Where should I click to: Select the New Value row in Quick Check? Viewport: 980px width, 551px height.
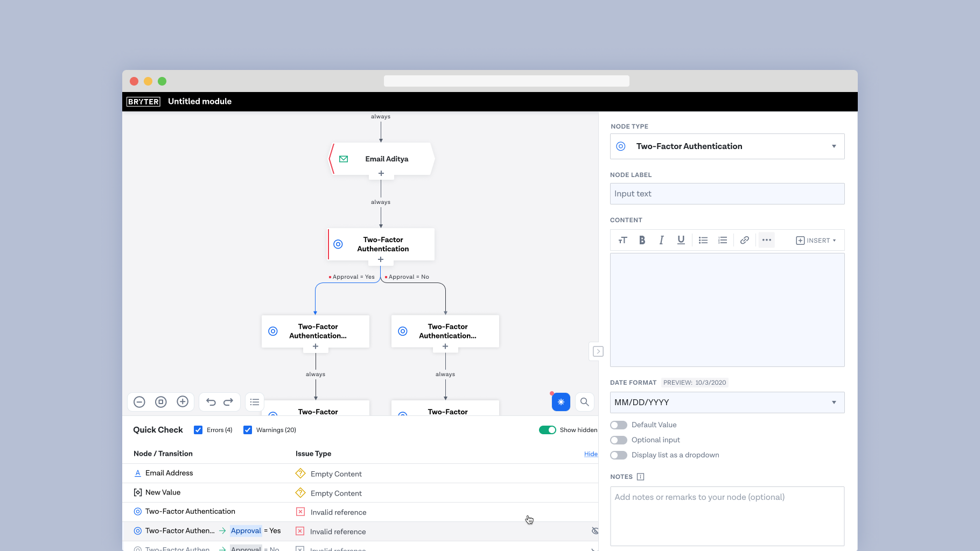click(x=360, y=493)
